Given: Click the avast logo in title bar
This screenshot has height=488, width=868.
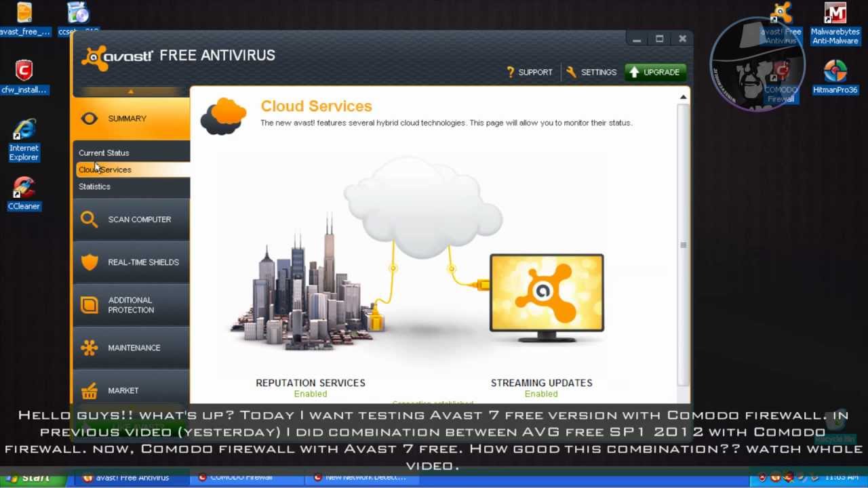Looking at the screenshot, I should pyautogui.click(x=117, y=57).
